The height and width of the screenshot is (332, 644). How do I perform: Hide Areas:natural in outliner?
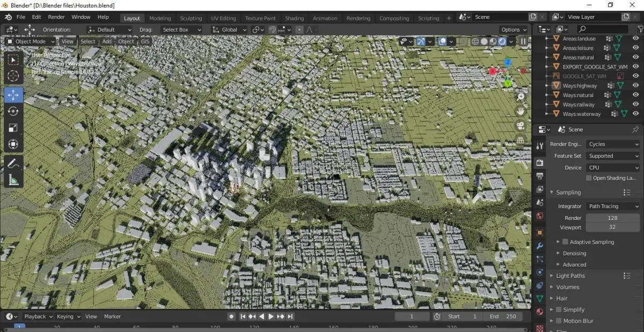(x=636, y=57)
